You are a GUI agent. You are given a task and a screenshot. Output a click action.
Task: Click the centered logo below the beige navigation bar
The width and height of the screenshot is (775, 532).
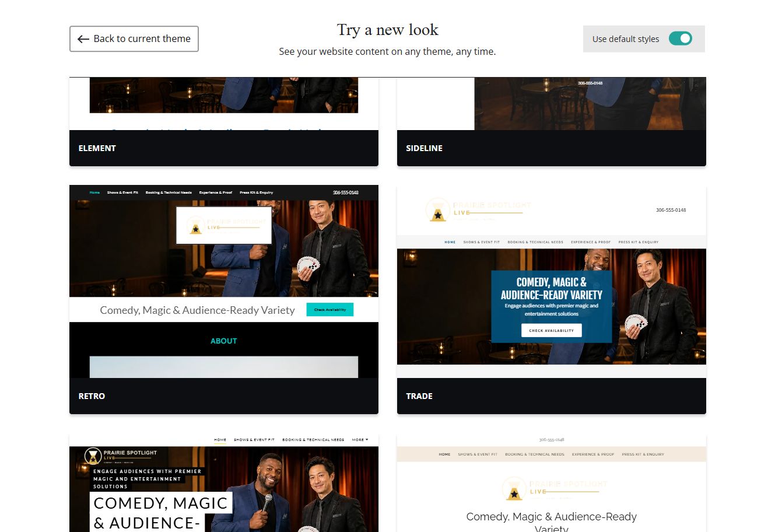point(555,489)
